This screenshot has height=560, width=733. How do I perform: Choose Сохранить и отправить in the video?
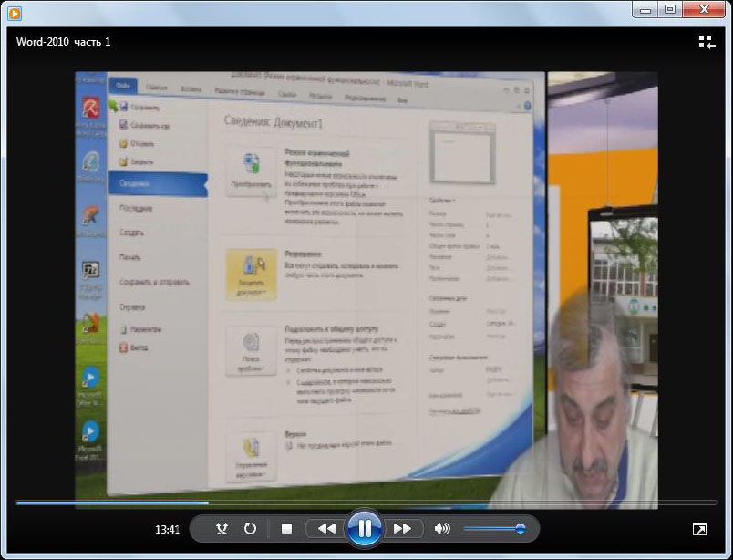(154, 282)
